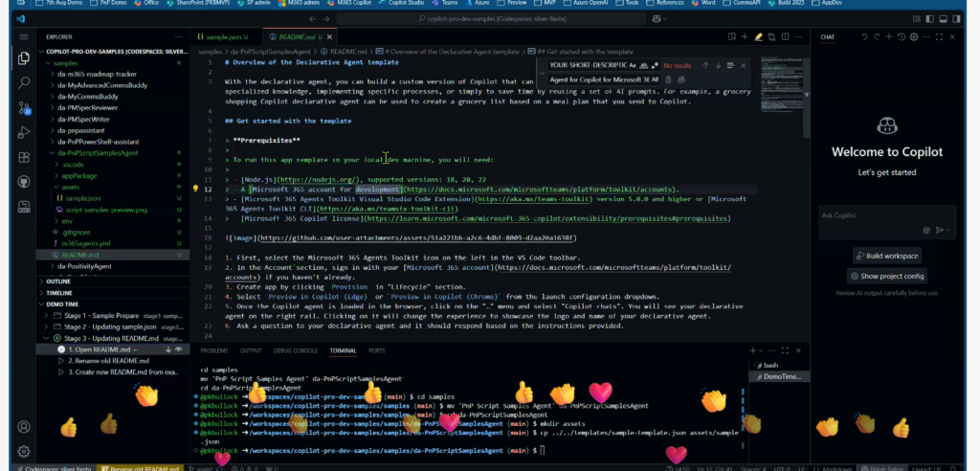
Task: Click Show project config button
Action: pyautogui.click(x=887, y=276)
